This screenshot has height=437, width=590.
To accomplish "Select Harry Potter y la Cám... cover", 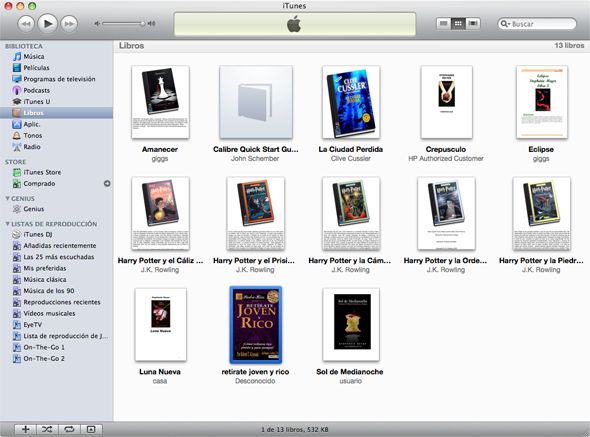I will pyautogui.click(x=351, y=213).
